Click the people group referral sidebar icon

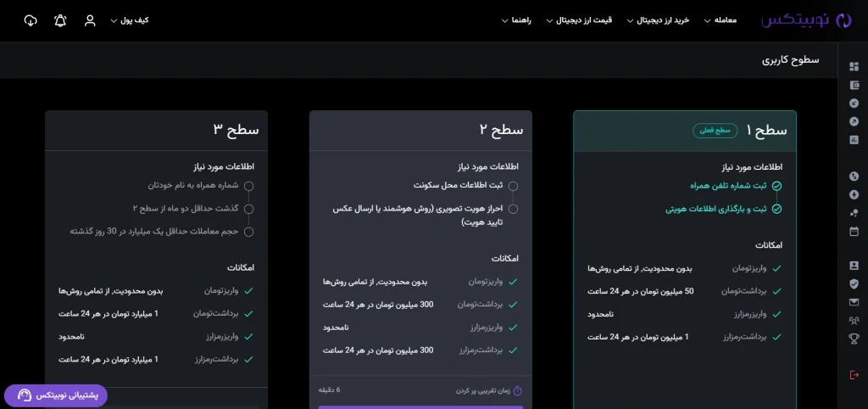click(854, 321)
